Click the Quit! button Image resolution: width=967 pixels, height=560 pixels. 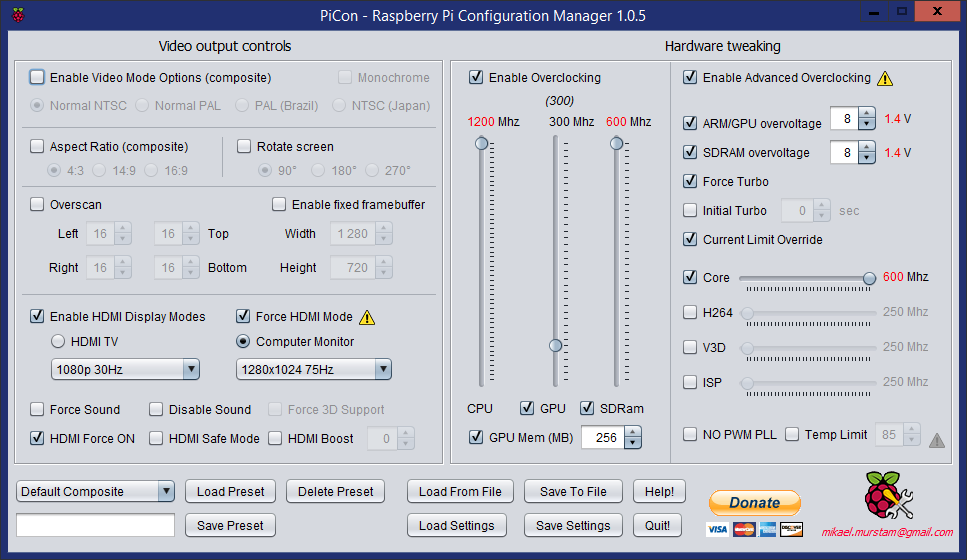point(657,525)
